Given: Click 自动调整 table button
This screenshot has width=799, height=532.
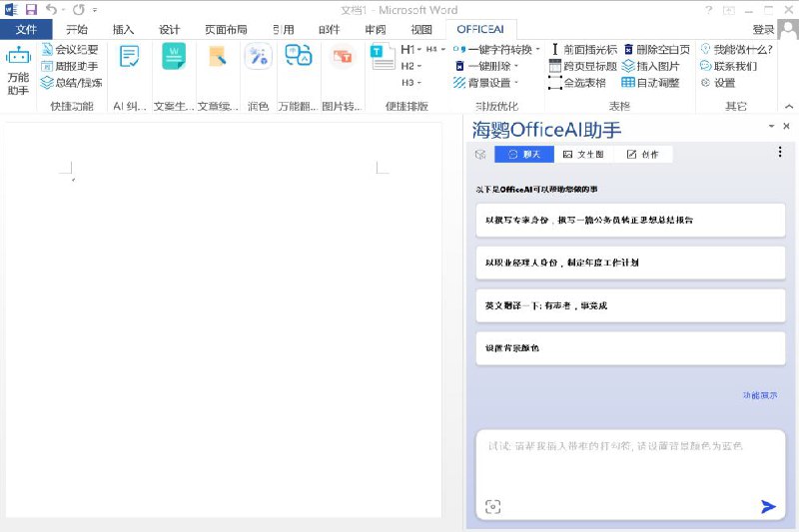Looking at the screenshot, I should click(x=651, y=83).
